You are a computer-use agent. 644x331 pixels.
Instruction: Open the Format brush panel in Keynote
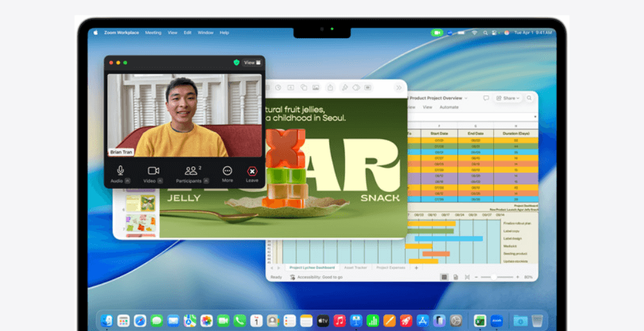pyautogui.click(x=345, y=88)
